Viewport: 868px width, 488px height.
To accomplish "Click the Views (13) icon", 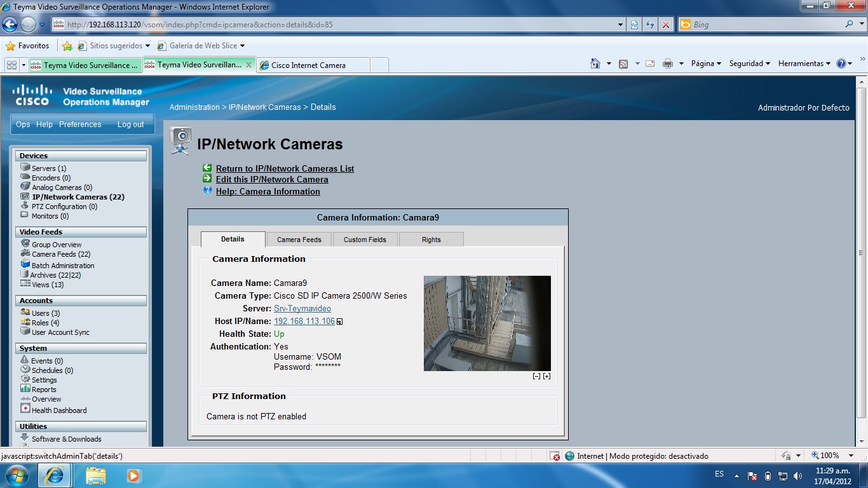I will tap(25, 284).
